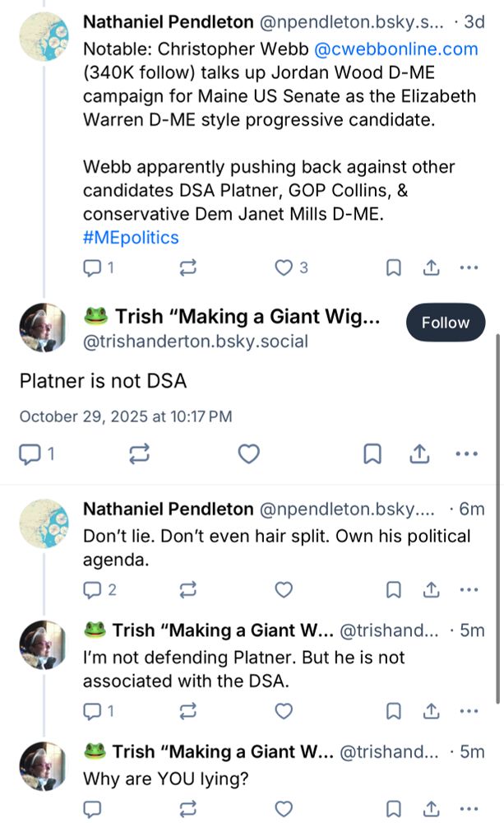Repost the "Why are YOU lying?" reply

click(x=188, y=807)
